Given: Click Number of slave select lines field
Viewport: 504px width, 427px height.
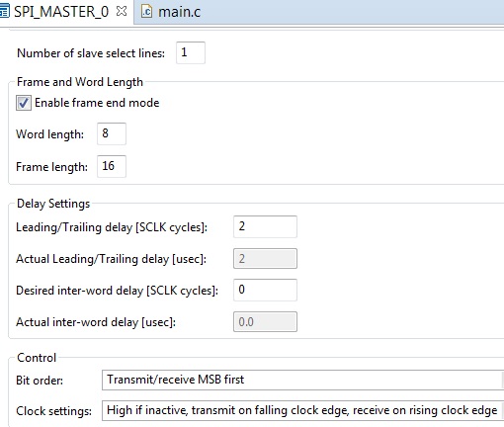Looking at the screenshot, I should 191,52.
